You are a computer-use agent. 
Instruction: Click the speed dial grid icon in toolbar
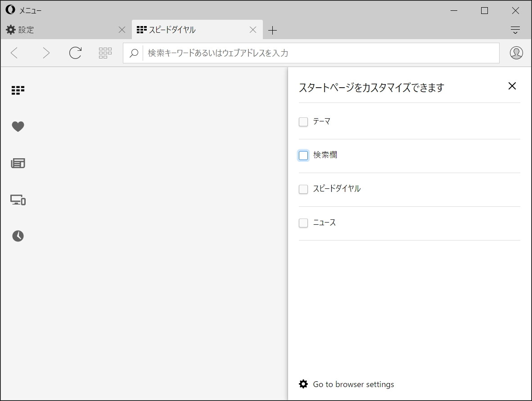(x=105, y=53)
